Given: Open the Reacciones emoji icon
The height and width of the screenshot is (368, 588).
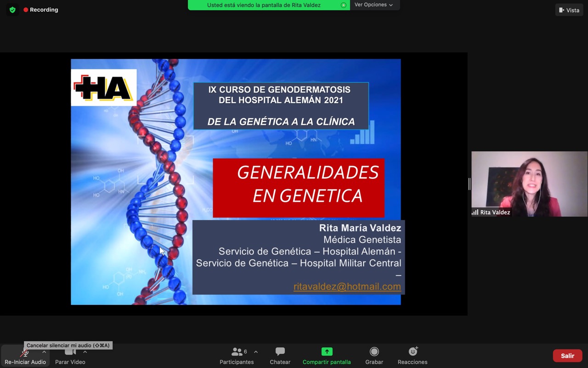Looking at the screenshot, I should point(413,352).
